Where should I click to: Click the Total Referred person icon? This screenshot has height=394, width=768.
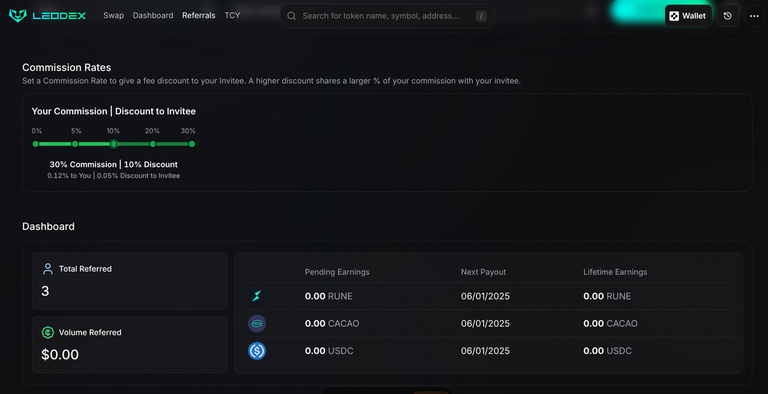point(48,269)
